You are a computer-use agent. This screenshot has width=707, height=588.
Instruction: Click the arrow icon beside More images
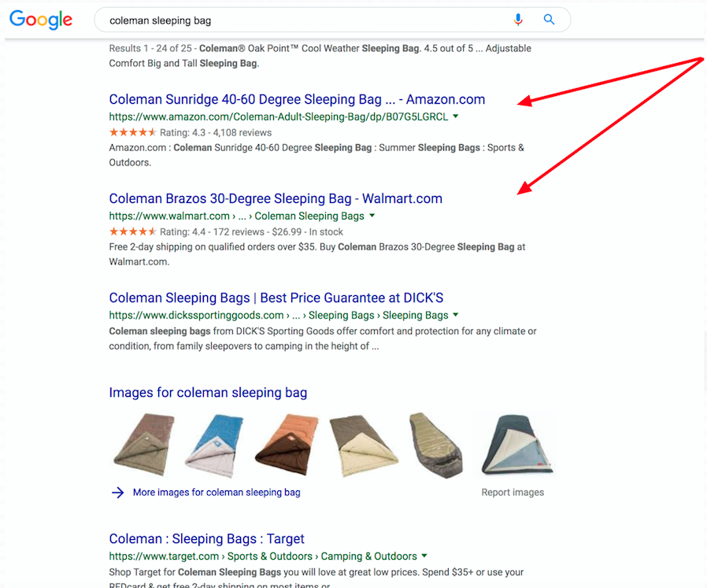(x=117, y=493)
